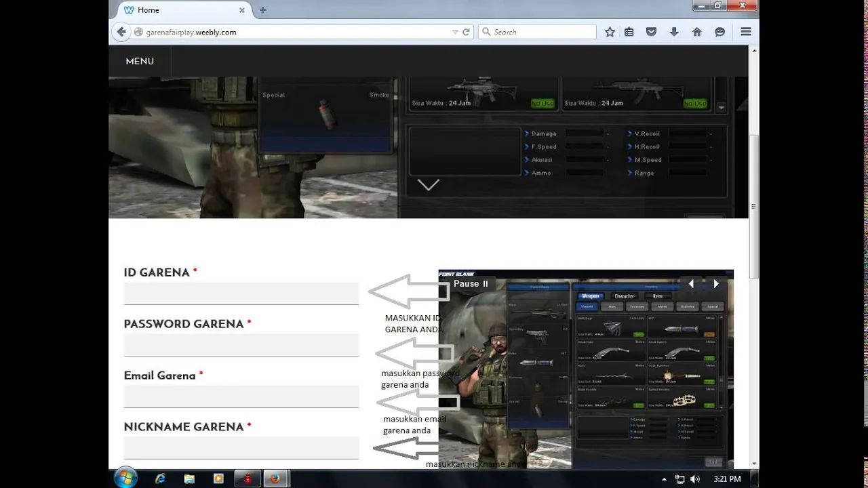Launch Internet Explorer from taskbar
The width and height of the screenshot is (868, 488).
160,479
